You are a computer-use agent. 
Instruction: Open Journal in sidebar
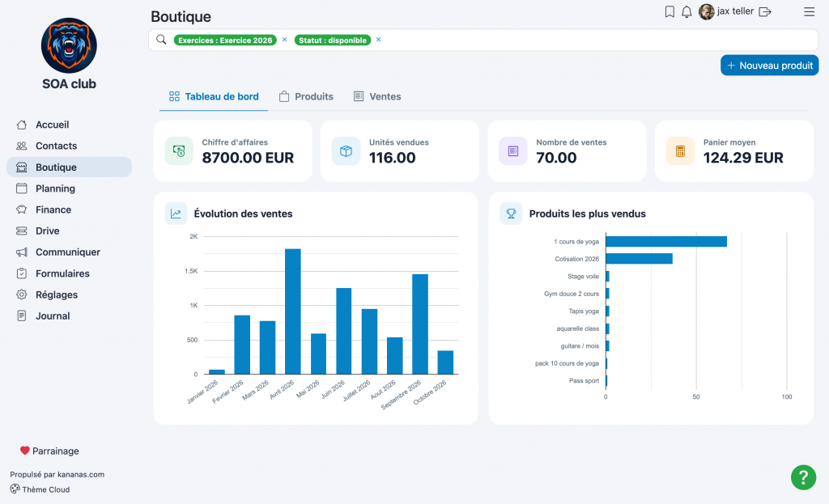[69, 316]
